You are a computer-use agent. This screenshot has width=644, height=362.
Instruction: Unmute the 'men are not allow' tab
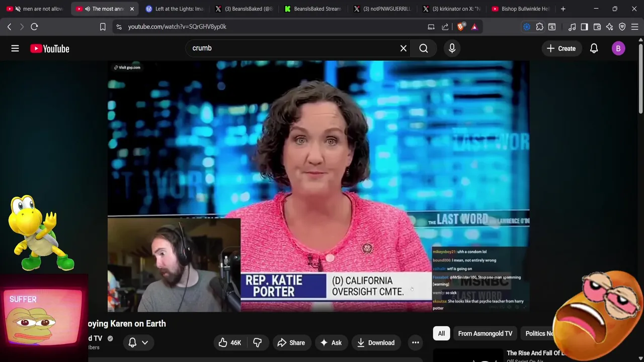click(18, 9)
